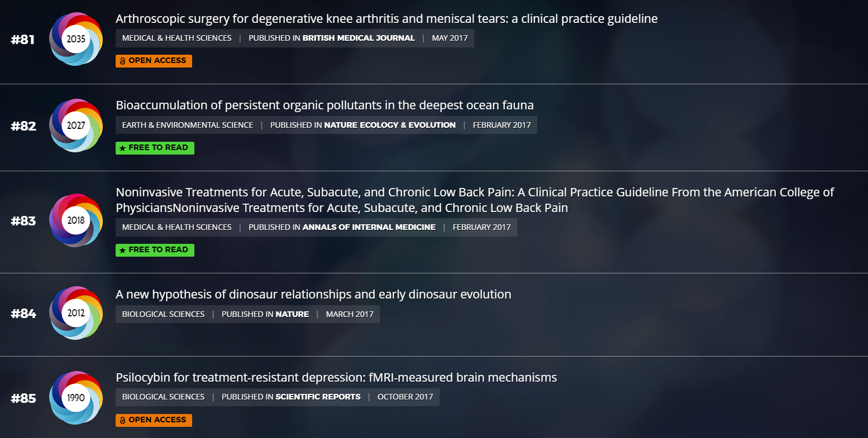Open the new hypothesis of dinosaur relationships article
This screenshot has width=868, height=438.
coord(313,295)
